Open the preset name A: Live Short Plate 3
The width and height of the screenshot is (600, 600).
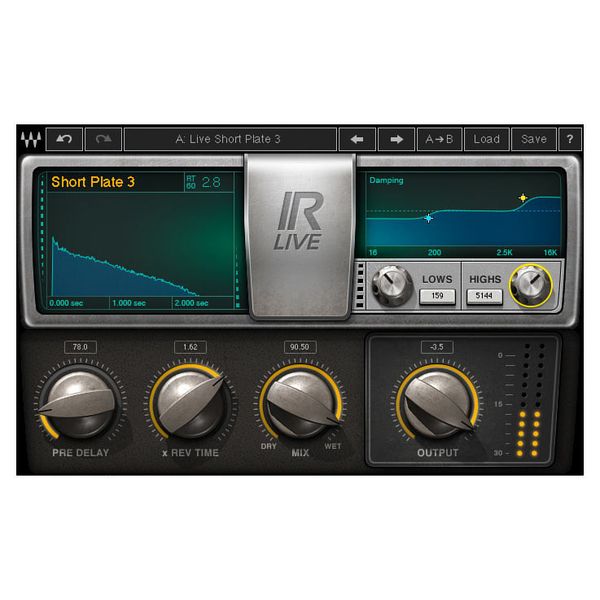(230, 139)
